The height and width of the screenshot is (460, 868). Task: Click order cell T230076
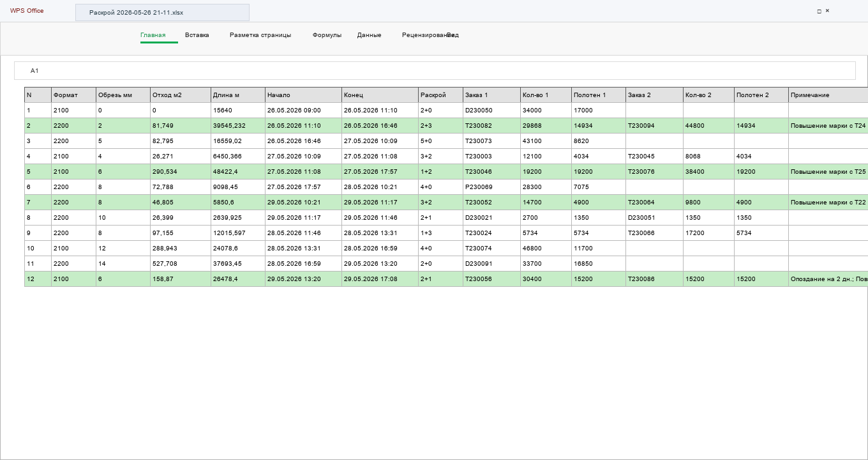654,172
